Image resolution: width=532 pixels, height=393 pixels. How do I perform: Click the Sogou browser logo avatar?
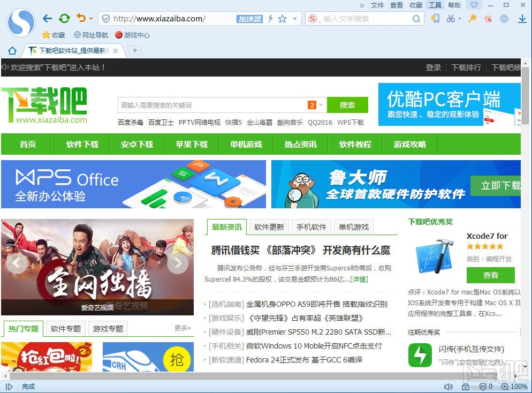[x=21, y=22]
